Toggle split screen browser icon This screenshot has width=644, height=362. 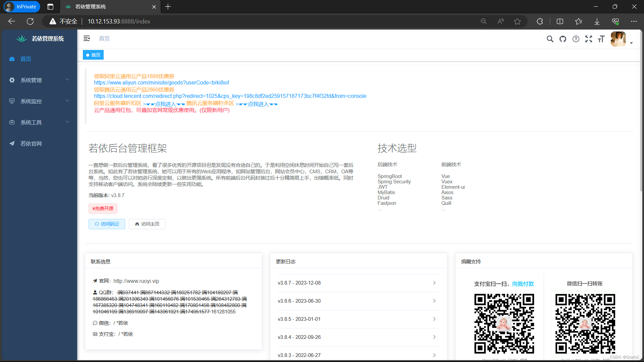[x=560, y=21]
